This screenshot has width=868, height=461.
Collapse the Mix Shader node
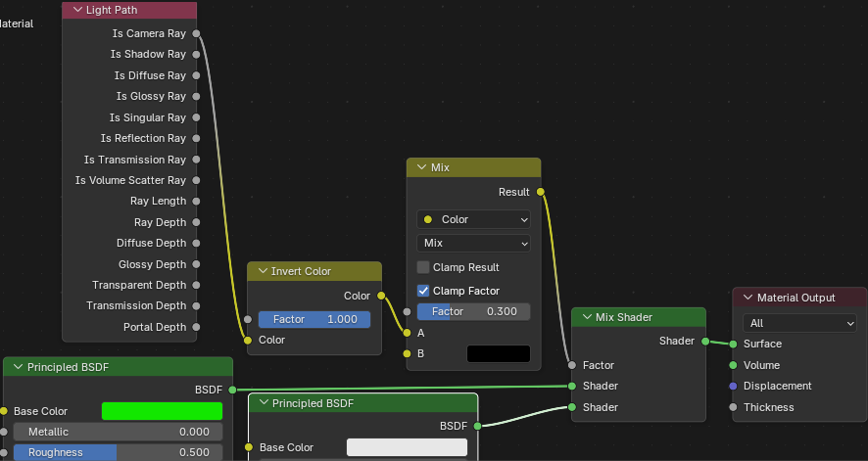coord(587,317)
